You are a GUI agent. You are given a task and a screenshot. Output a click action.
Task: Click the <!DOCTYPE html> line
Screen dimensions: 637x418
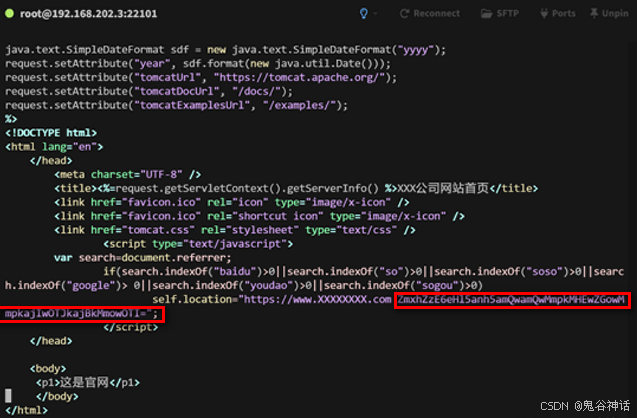pos(51,133)
